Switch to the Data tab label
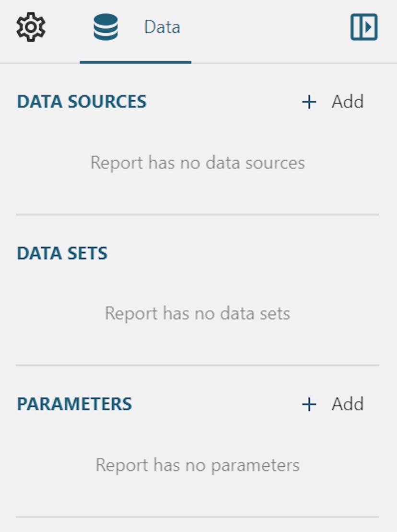This screenshot has height=532, width=397. [x=162, y=27]
